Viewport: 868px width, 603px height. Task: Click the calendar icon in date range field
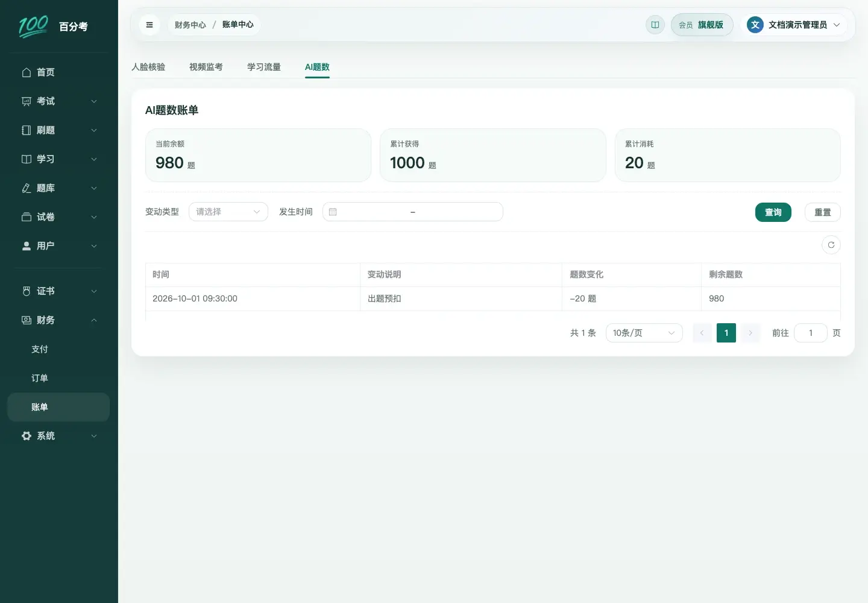point(333,212)
